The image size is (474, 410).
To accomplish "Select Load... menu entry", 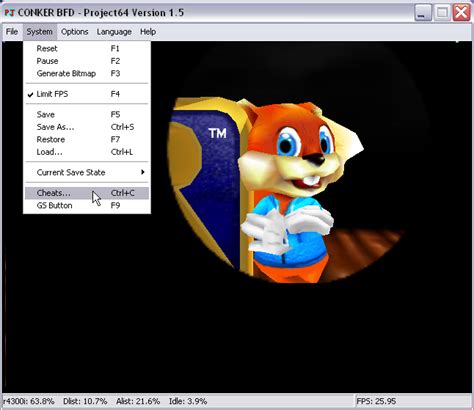I will 87,152.
